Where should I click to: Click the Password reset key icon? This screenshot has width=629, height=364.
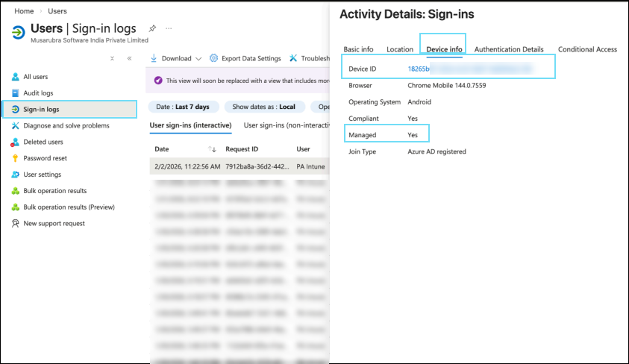(15, 158)
